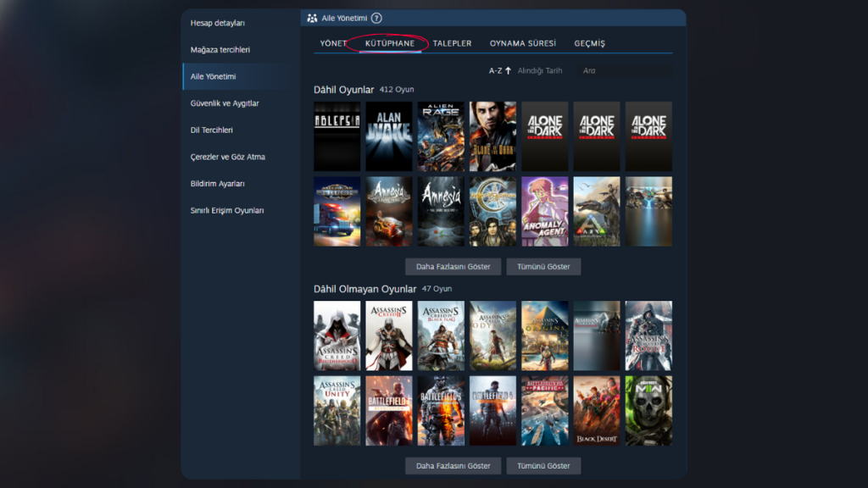868x488 pixels.
Task: Click the family group icon in header
Action: click(312, 19)
